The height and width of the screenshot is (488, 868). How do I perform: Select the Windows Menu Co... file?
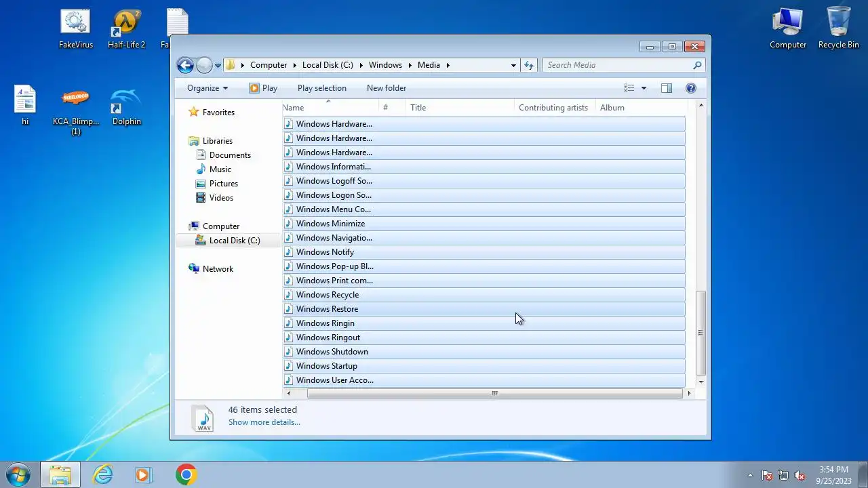click(484, 209)
